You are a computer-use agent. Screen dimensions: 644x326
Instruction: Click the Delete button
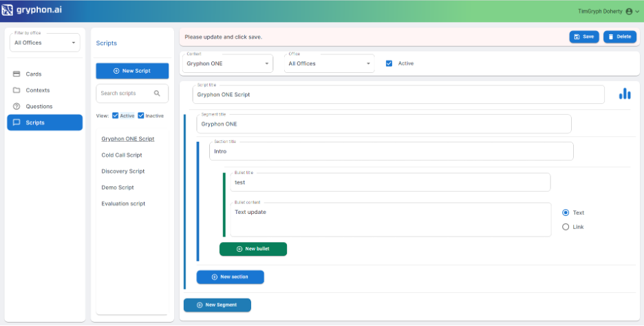tap(620, 36)
